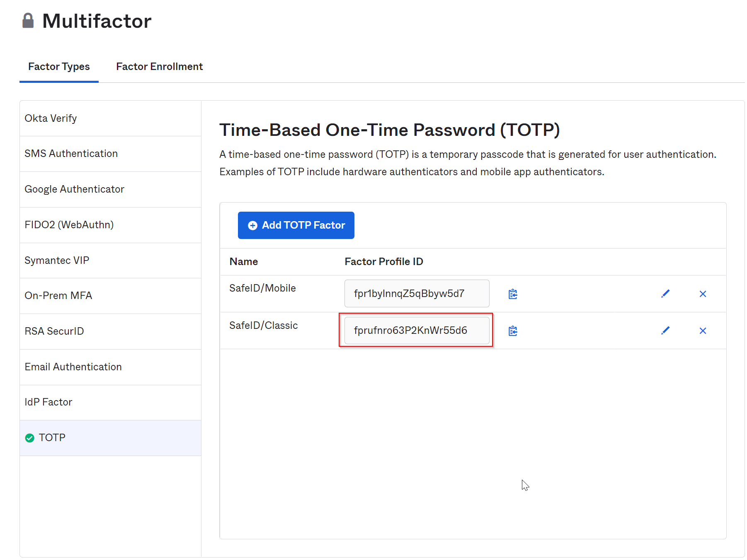Click the SafeID/Mobile profile ID field

[x=416, y=294]
